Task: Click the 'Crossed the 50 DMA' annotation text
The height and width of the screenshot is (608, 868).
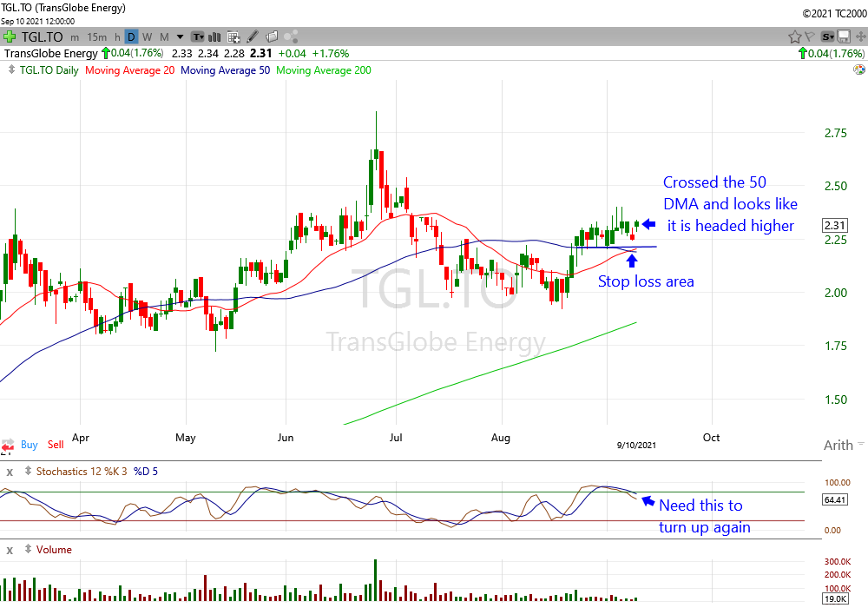Action: click(x=730, y=204)
